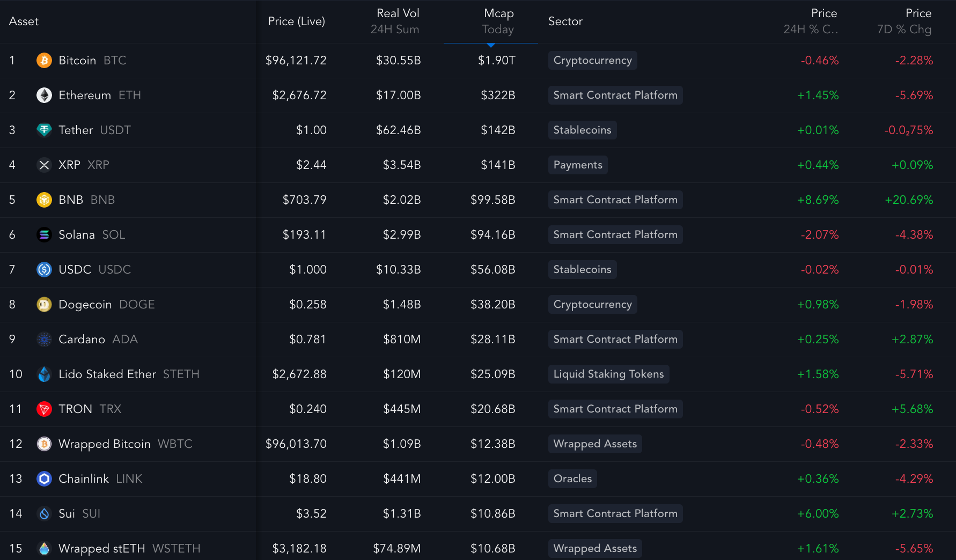956x560 pixels.
Task: Click the Cardano logo icon
Action: pos(44,340)
